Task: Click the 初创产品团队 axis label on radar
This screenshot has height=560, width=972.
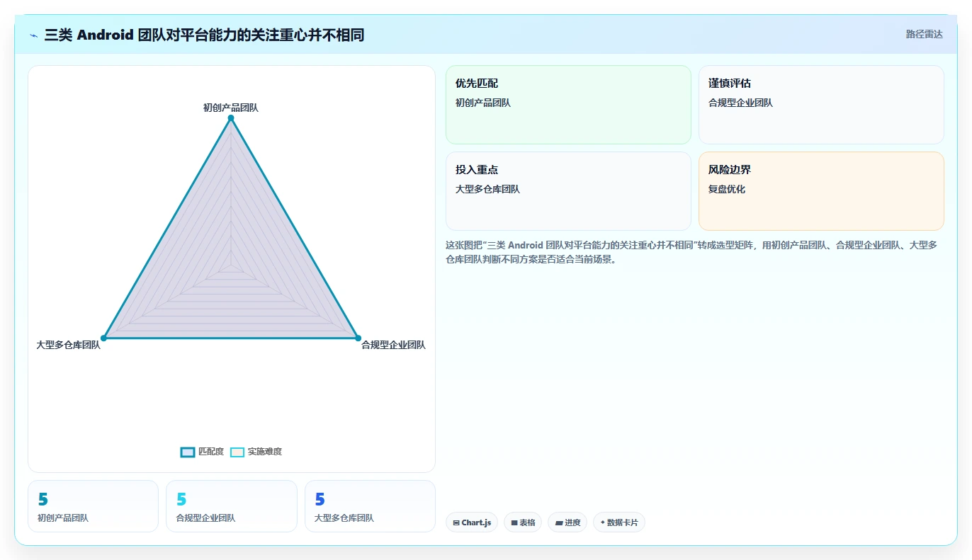Action: pyautogui.click(x=231, y=108)
